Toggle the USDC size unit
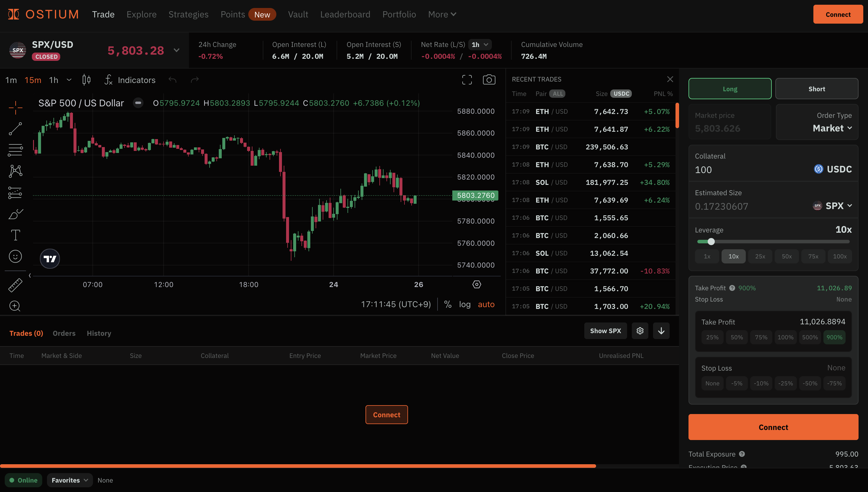Image resolution: width=868 pixels, height=492 pixels. pyautogui.click(x=621, y=94)
